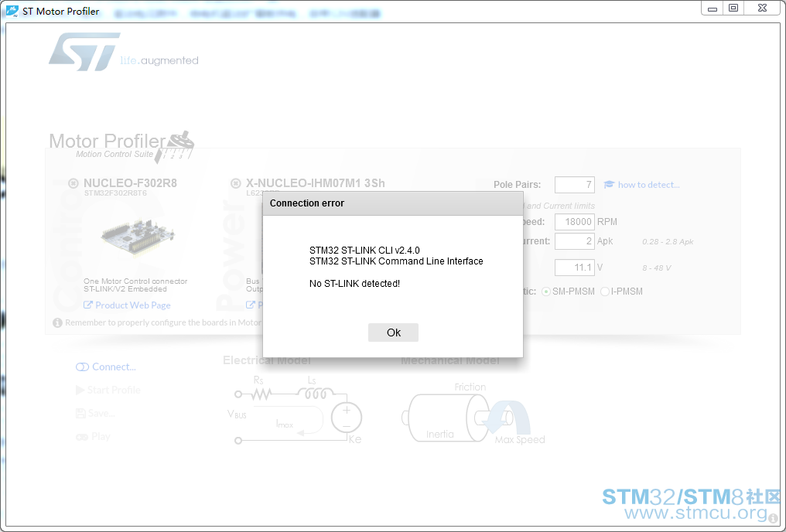Select the SM-PMSM radio button
786x532 pixels.
tap(546, 292)
